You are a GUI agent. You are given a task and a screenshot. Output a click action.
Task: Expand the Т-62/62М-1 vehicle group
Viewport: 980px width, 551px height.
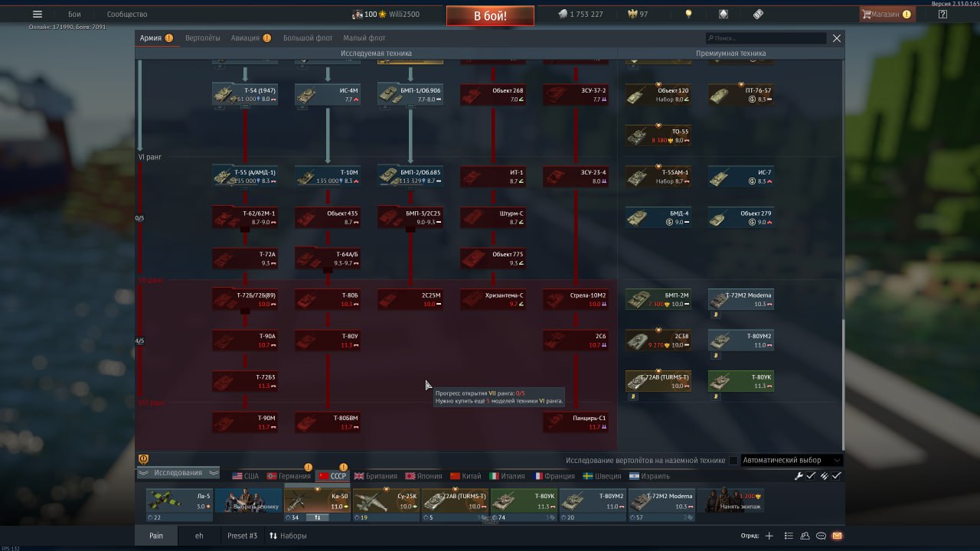(x=245, y=217)
